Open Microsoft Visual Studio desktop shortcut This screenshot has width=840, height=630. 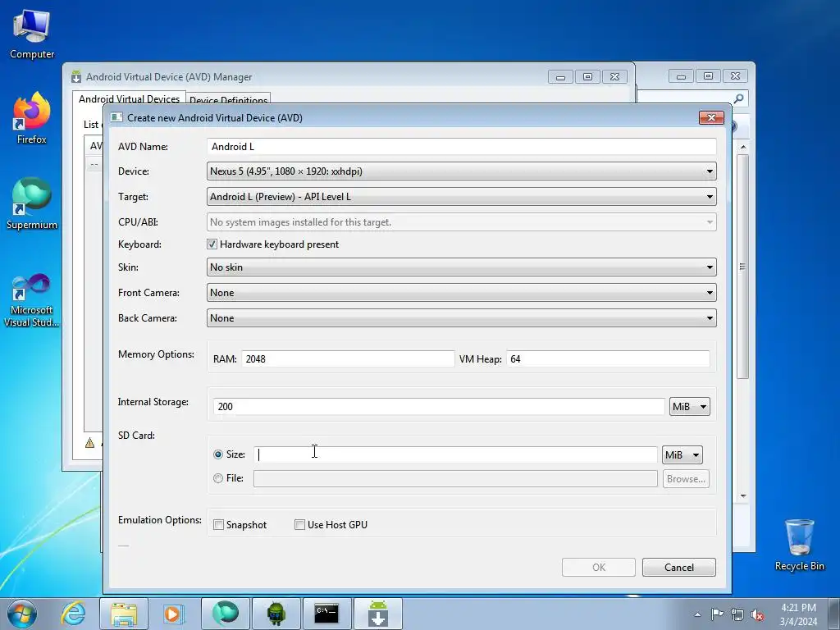point(32,300)
